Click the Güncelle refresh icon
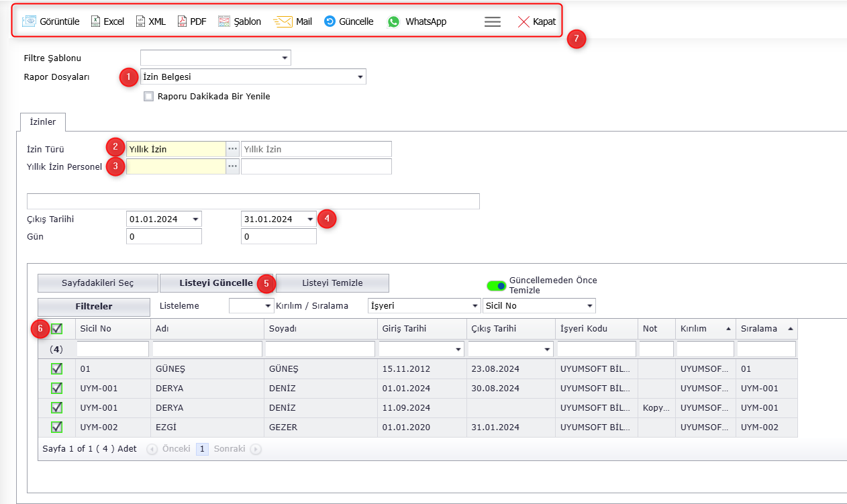 330,21
